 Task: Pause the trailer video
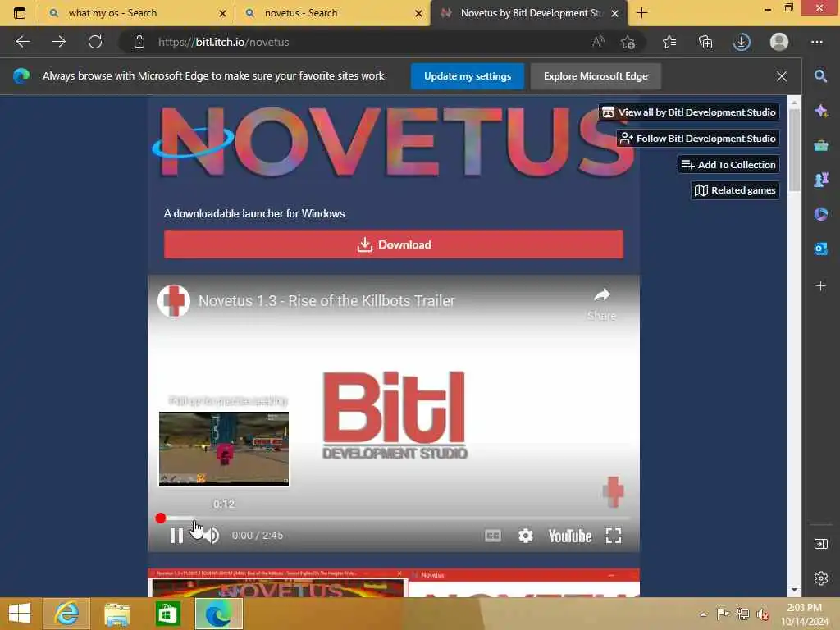pyautogui.click(x=176, y=536)
